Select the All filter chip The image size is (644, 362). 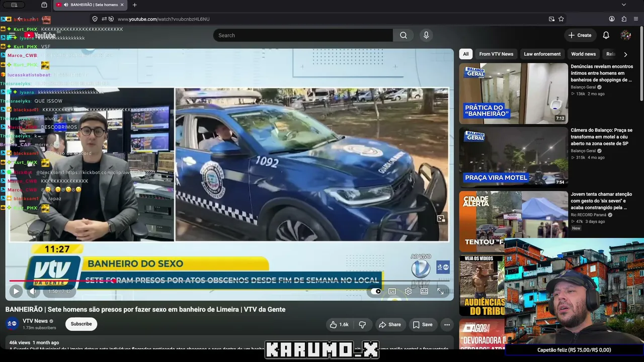[466, 54]
